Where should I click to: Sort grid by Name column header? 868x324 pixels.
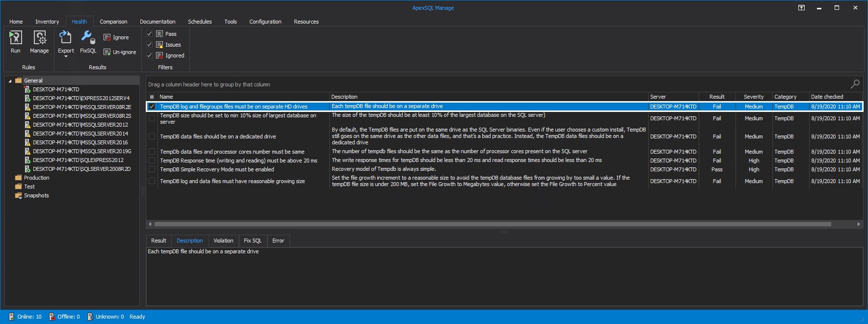pyautogui.click(x=243, y=97)
